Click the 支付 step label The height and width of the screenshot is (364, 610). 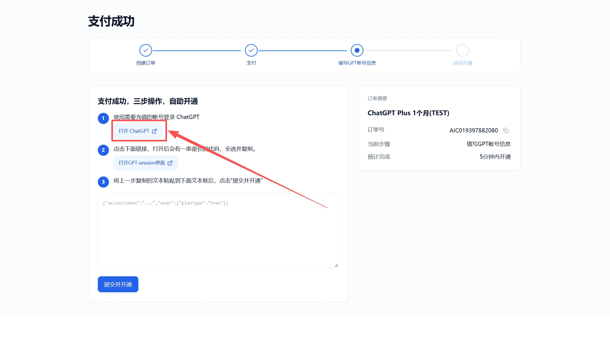click(251, 63)
